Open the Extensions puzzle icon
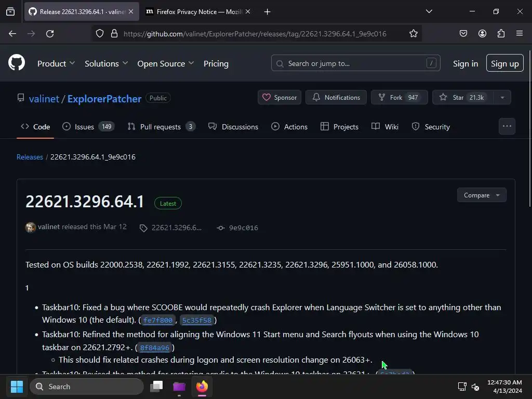The image size is (532, 399). coord(501,34)
